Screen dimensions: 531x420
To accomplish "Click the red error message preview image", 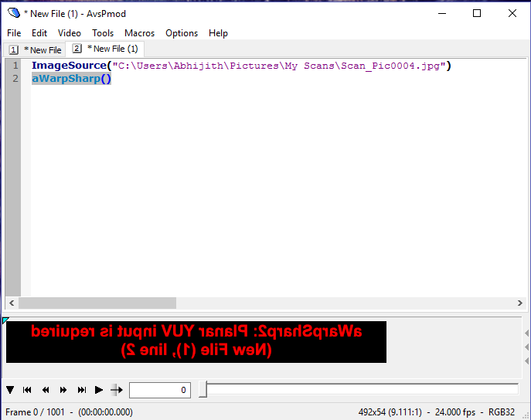I will (x=196, y=342).
